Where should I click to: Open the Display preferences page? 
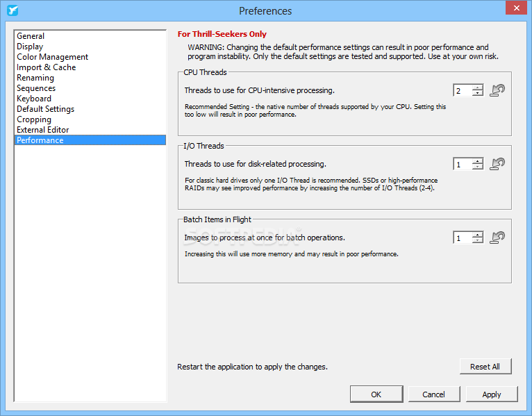[x=90, y=47]
